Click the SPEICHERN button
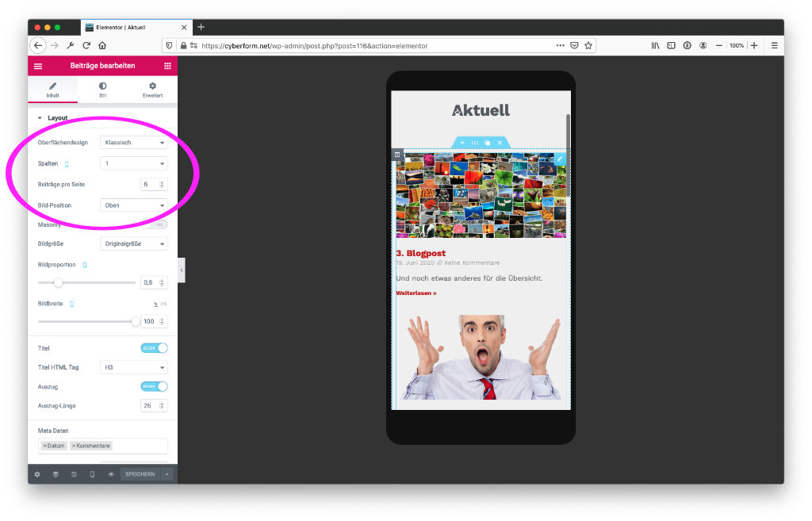 [140, 474]
